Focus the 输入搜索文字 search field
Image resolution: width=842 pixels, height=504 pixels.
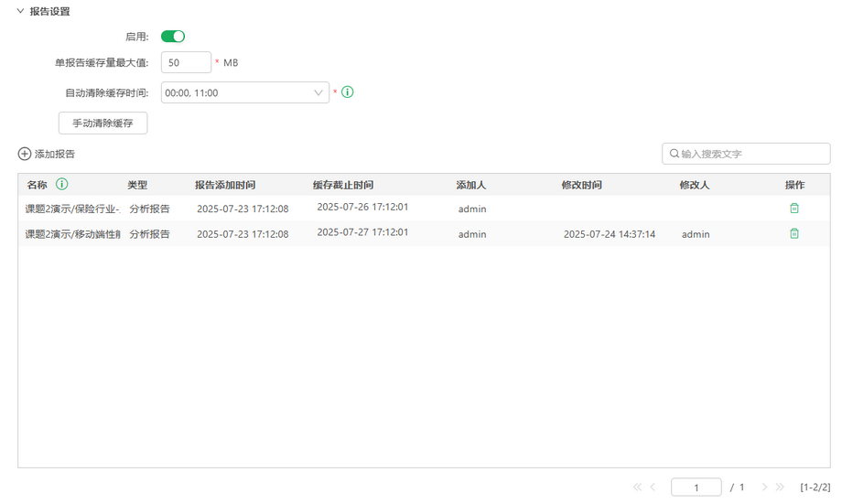pyautogui.click(x=750, y=154)
